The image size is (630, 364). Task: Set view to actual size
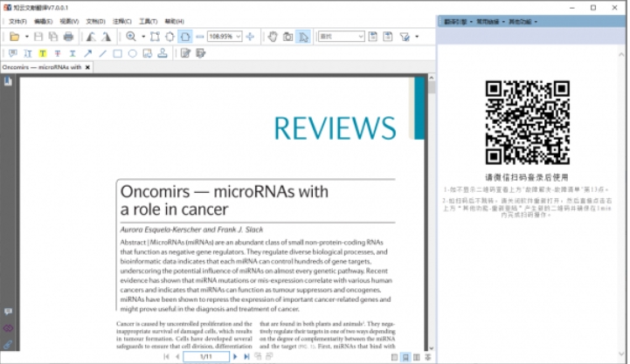155,37
